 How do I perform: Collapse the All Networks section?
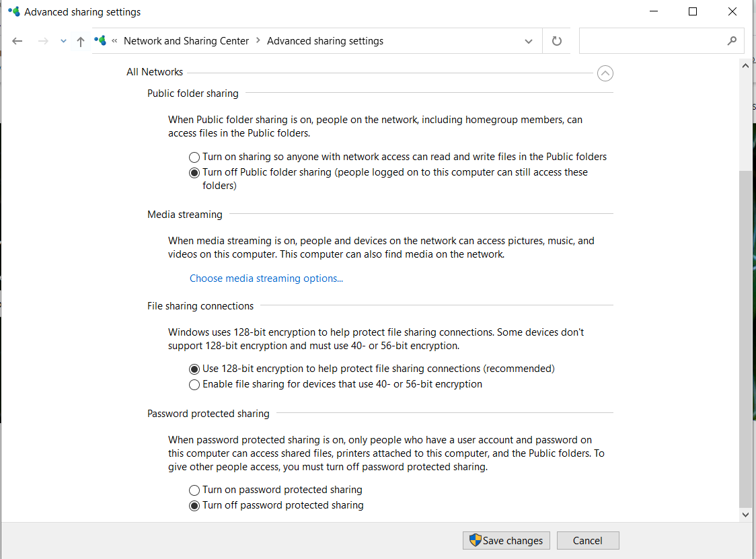tap(605, 73)
